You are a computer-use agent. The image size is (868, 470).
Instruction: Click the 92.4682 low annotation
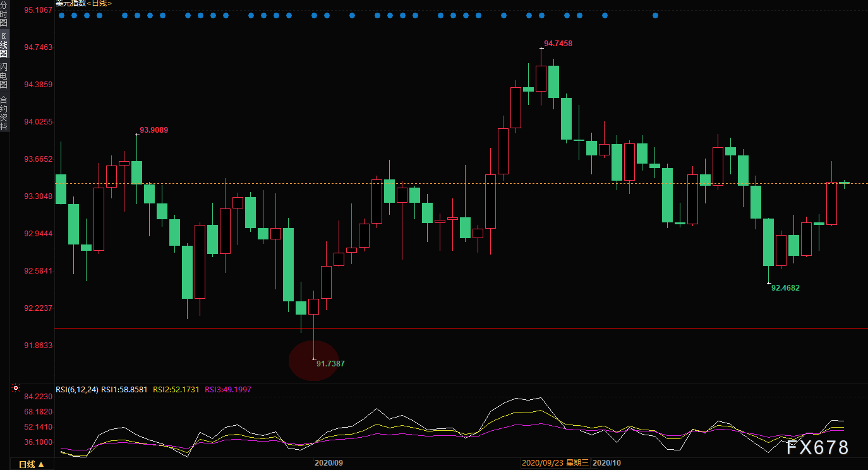click(785, 287)
